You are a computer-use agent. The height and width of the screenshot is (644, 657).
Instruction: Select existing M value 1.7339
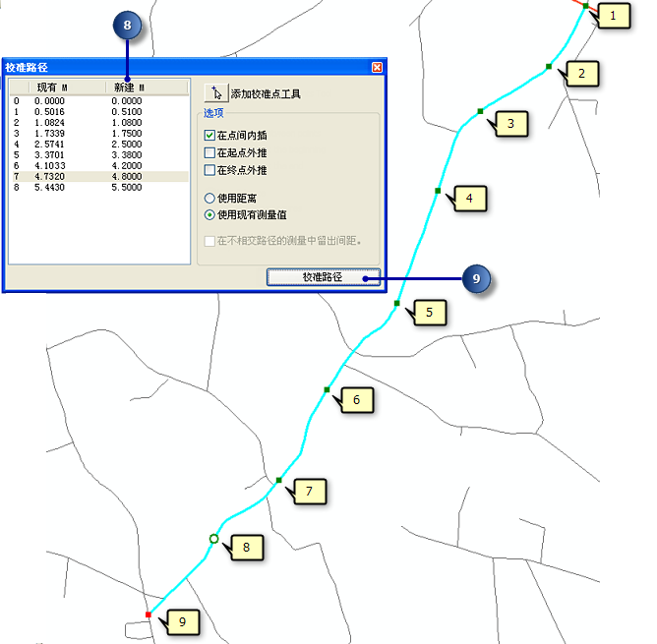click(49, 134)
